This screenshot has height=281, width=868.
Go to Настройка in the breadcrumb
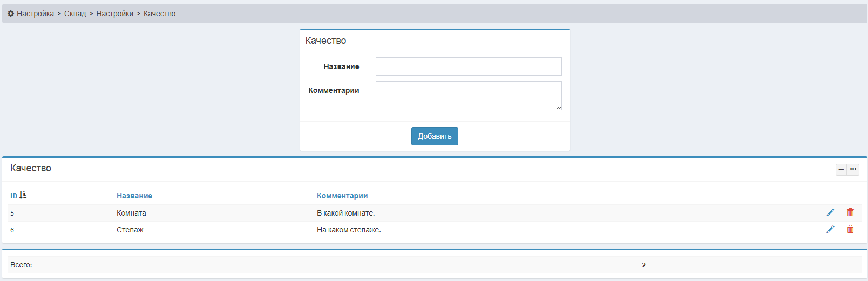pyautogui.click(x=35, y=14)
